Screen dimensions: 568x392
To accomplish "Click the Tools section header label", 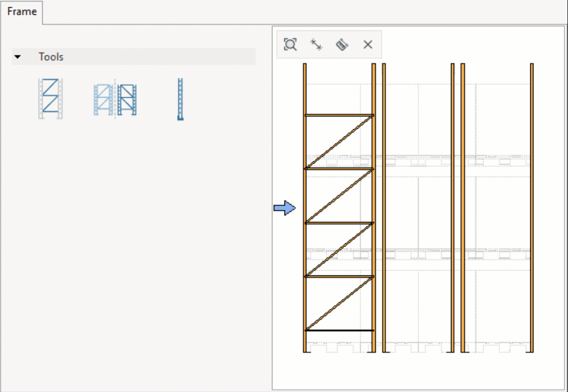I will point(51,57).
